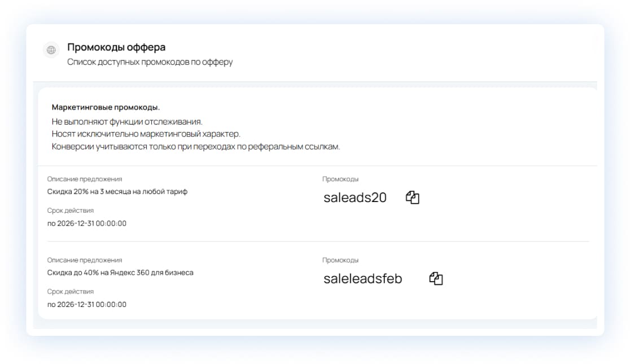This screenshot has height=364, width=630.
Task: Click the Скидка 20% на 3 месяца description
Action: [x=117, y=191]
